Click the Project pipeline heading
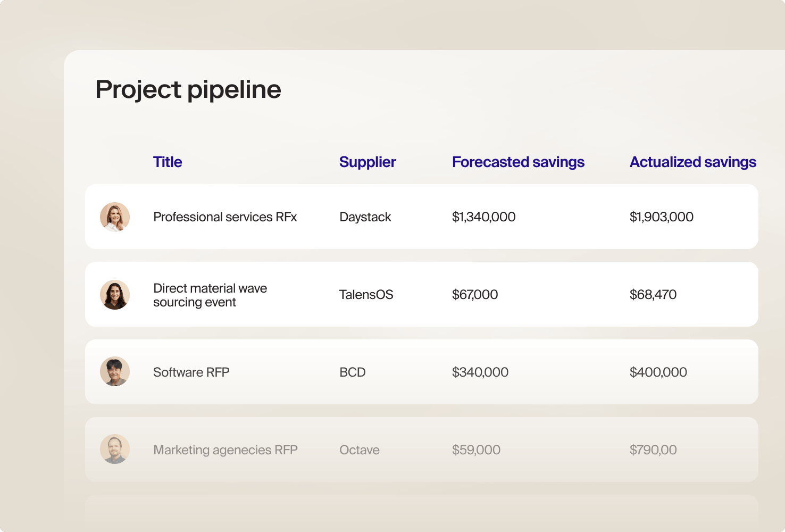This screenshot has width=785, height=532. 188,89
